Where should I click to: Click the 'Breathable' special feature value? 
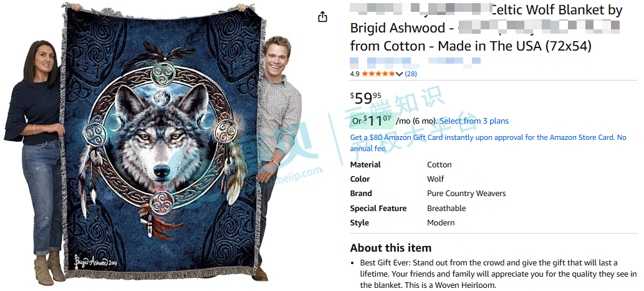coord(446,209)
